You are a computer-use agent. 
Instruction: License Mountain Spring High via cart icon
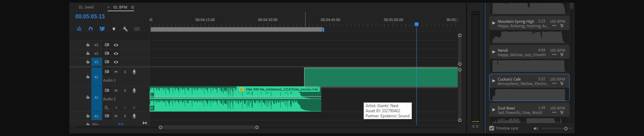[562, 26]
